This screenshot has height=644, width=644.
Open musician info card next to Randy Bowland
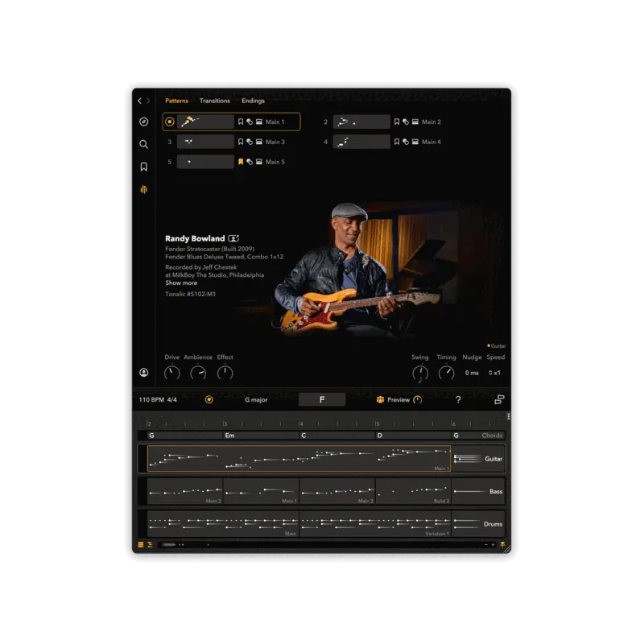(x=233, y=238)
